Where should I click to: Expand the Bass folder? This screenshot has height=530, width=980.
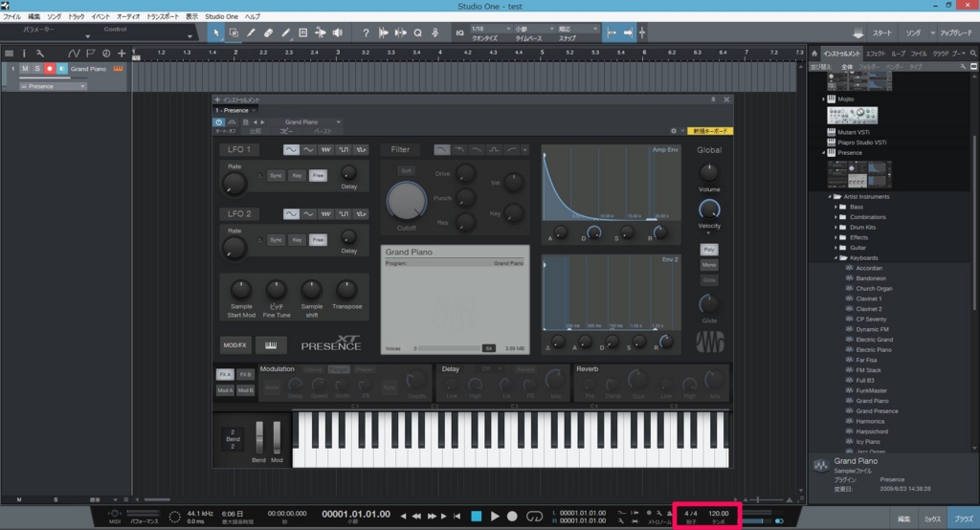836,207
